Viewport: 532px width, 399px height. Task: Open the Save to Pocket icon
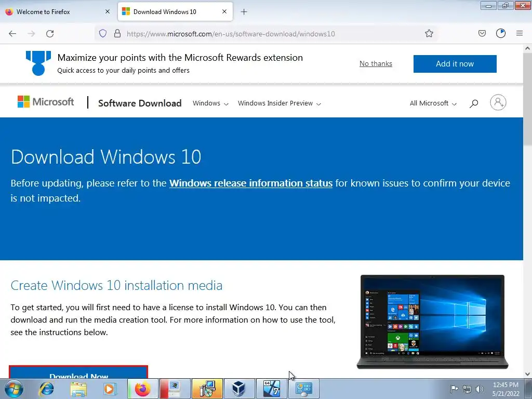(x=482, y=33)
